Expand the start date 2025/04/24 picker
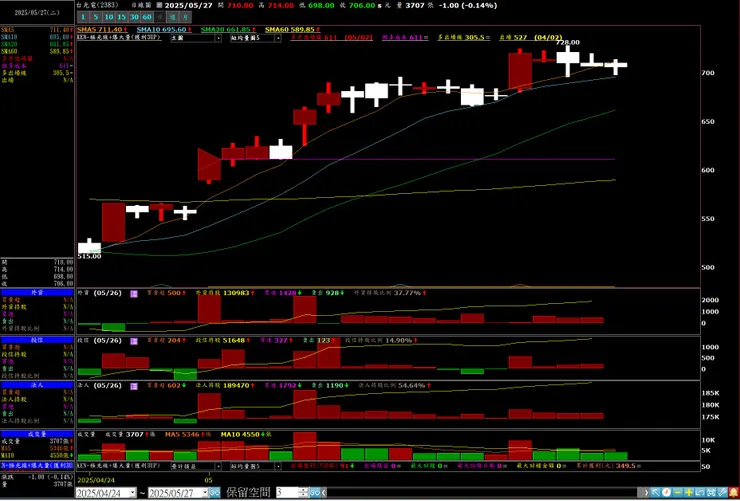Viewport: 740px width, 501px height. (x=132, y=493)
